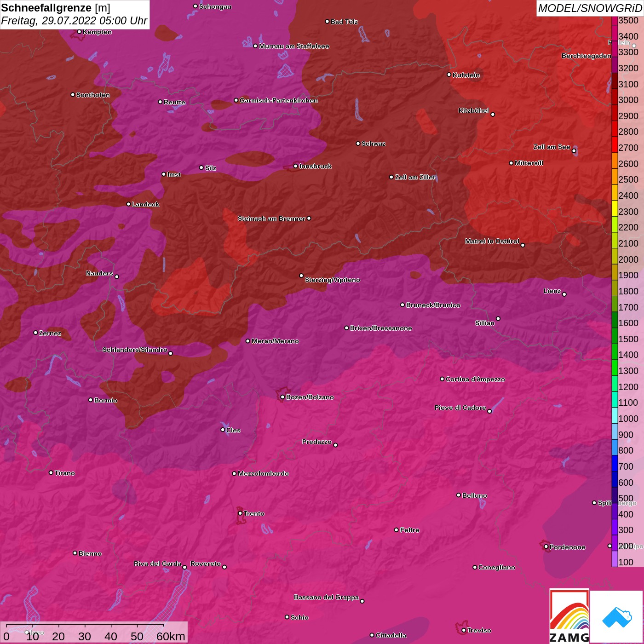Click the Garmisch-Partenkirchen town label
This screenshot has height=644, width=644.
pos(279,100)
